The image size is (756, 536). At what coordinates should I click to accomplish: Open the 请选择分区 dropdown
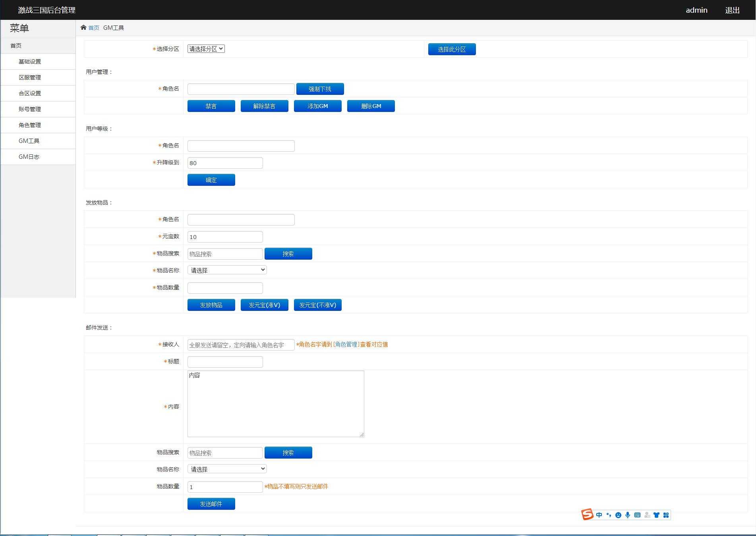point(206,49)
